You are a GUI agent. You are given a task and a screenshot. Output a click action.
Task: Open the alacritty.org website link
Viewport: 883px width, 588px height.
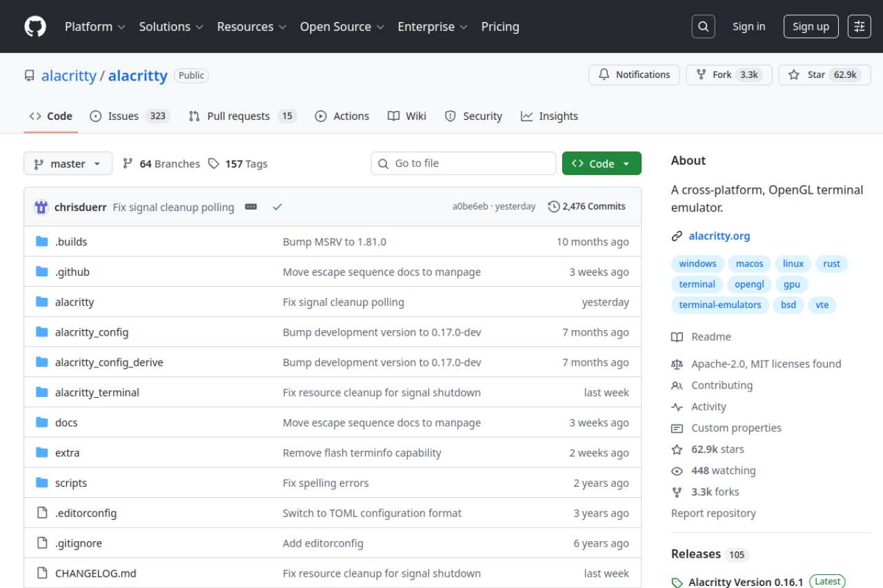719,236
